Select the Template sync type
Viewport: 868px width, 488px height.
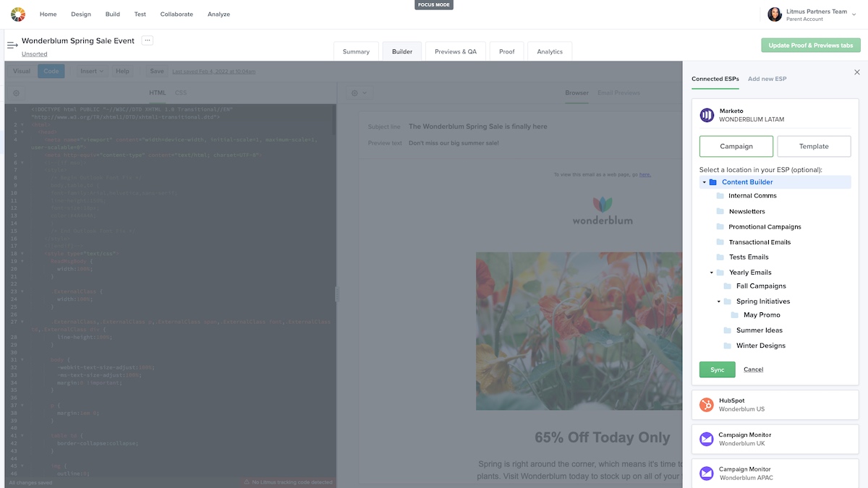tap(814, 146)
